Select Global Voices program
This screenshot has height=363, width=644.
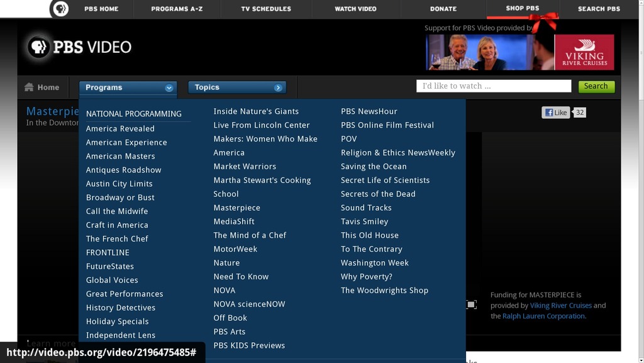112,280
